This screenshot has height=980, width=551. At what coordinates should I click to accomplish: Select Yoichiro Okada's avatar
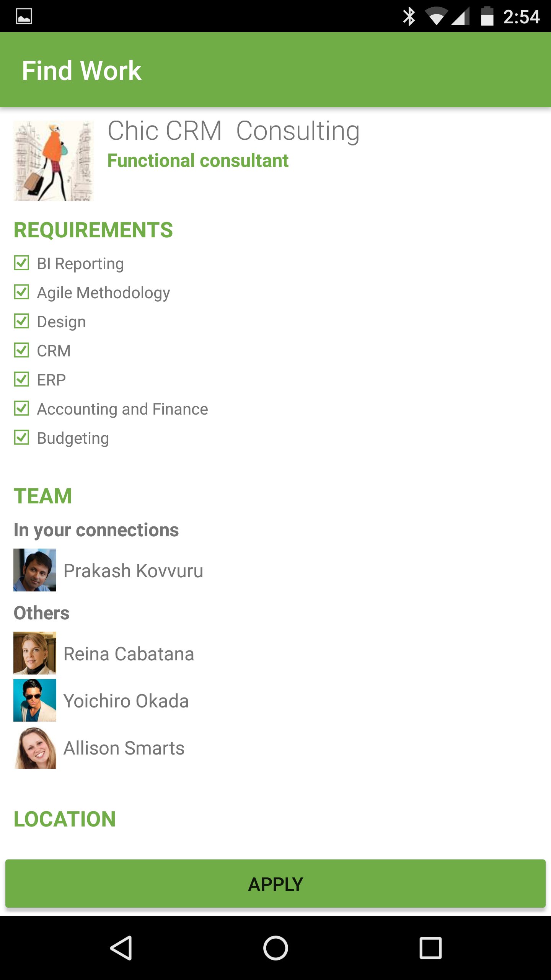click(35, 701)
